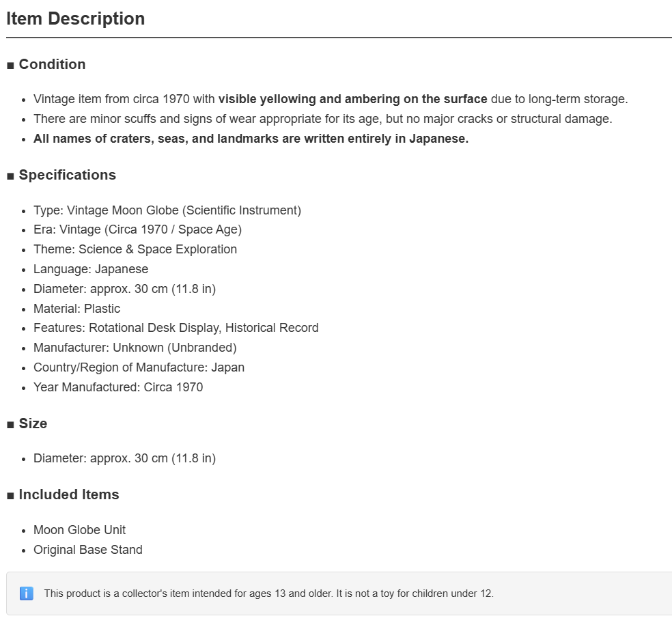
Task: Click the Japanese names bold line
Action: (x=251, y=139)
